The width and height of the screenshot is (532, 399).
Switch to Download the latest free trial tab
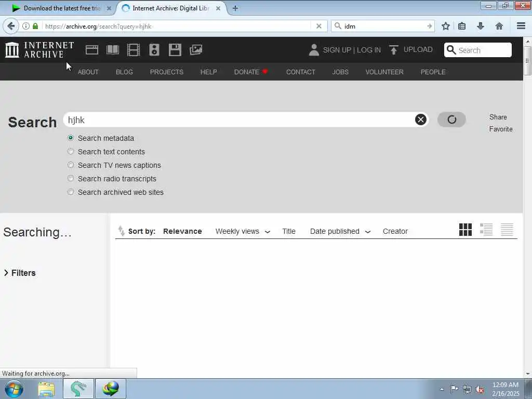(x=61, y=8)
